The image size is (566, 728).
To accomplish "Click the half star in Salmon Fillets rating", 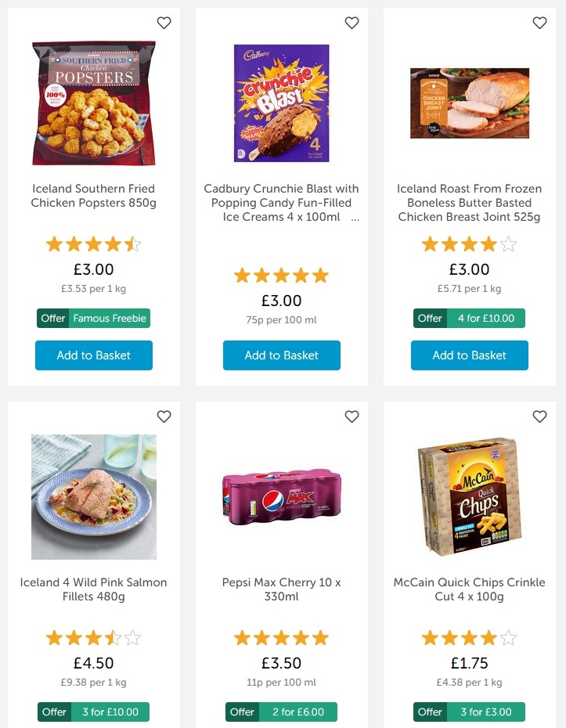I will point(114,638).
